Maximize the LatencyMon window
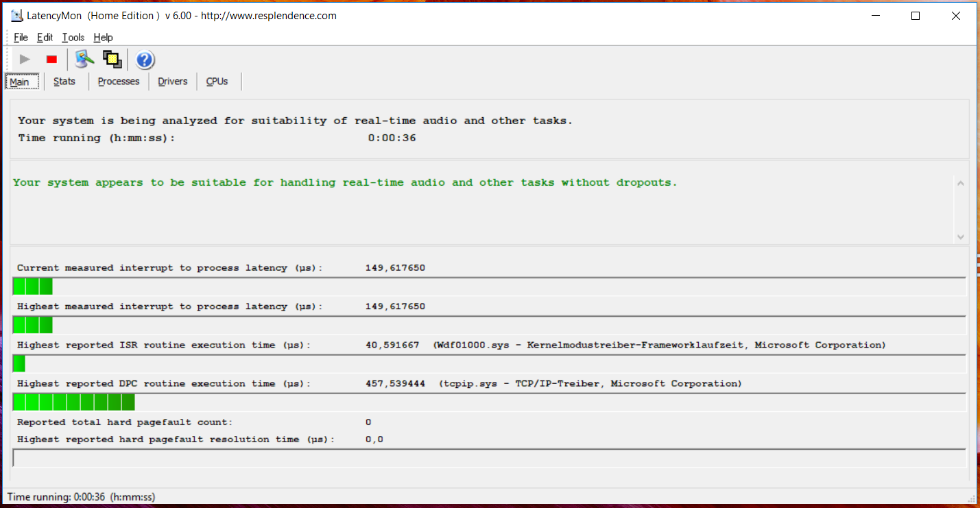 point(915,16)
